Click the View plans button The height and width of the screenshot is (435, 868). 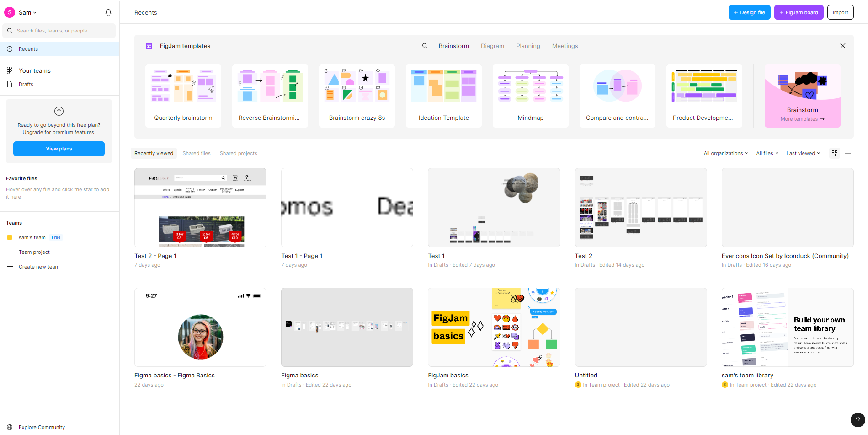pyautogui.click(x=59, y=149)
